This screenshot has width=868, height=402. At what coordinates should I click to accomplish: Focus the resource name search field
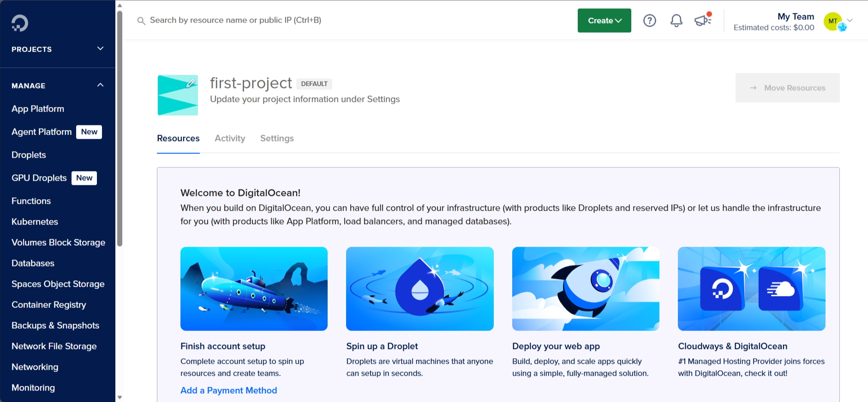[235, 20]
